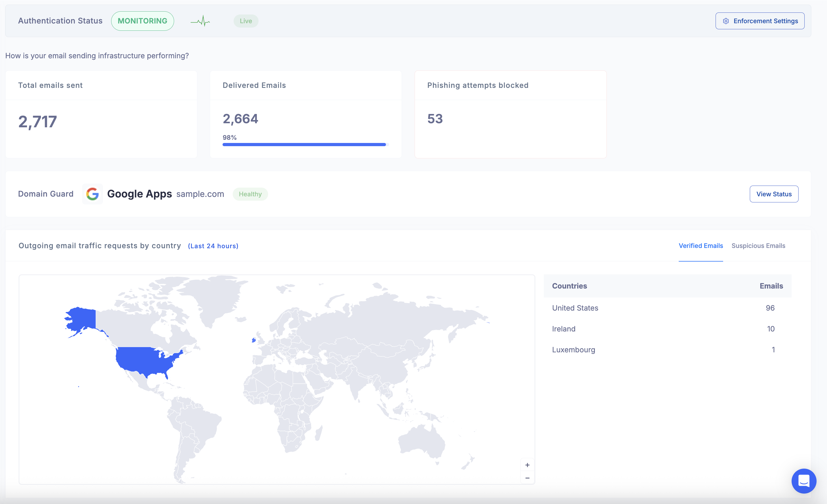The height and width of the screenshot is (504, 827).
Task: Open the Enforcement Settings button
Action: [760, 21]
